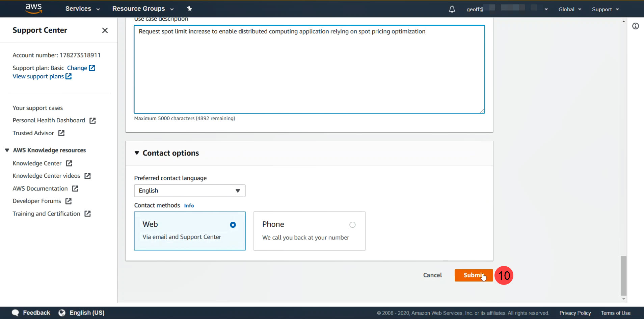Click external-link icon beside Knowledge Center videos
This screenshot has width=644, height=319.
coord(88,176)
